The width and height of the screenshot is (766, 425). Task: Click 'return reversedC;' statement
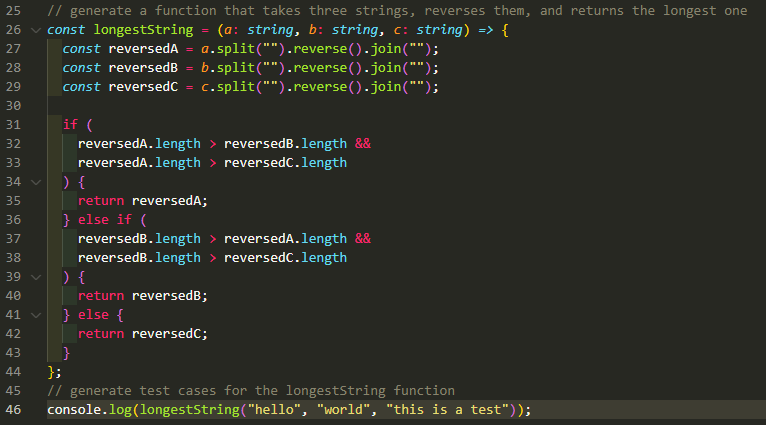[x=143, y=334]
